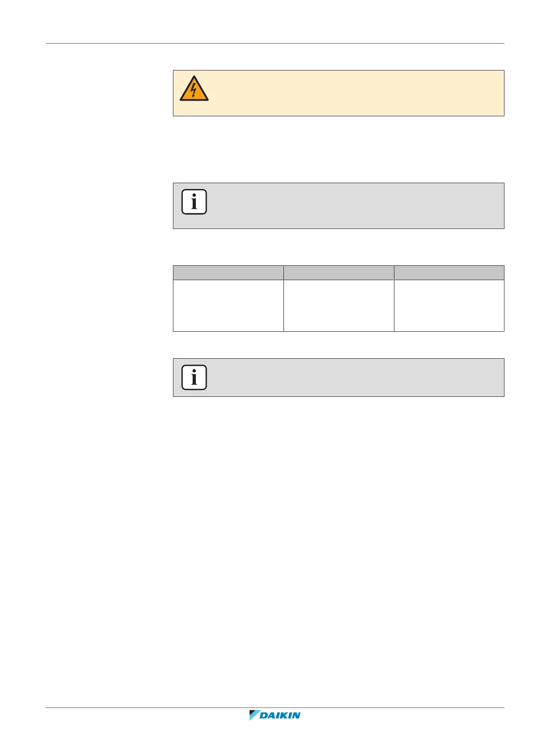Click blank space between upper info box and table

pos(338,247)
